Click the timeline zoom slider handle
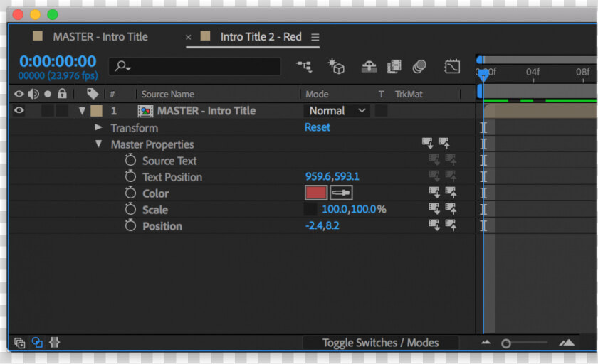Image resolution: width=598 pixels, height=364 pixels. [x=506, y=343]
